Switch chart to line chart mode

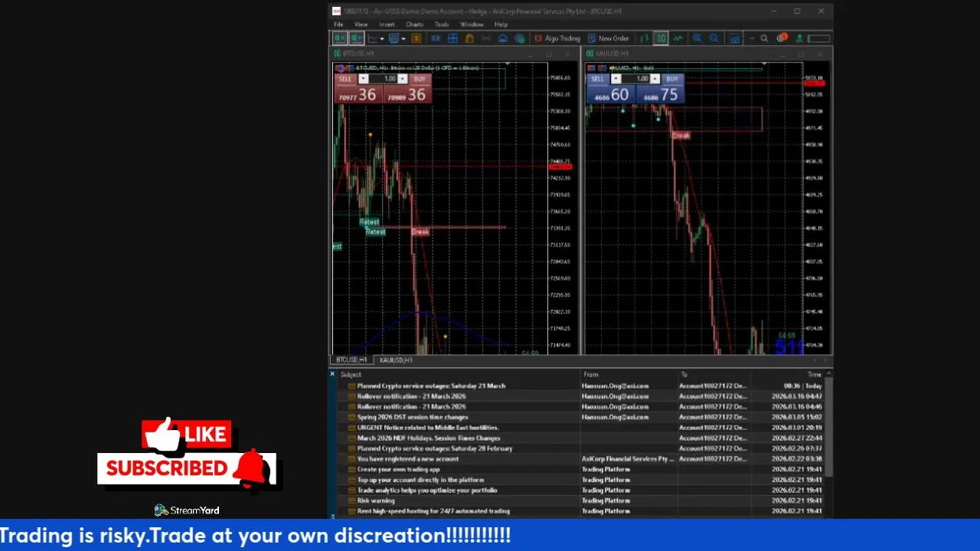pos(678,38)
